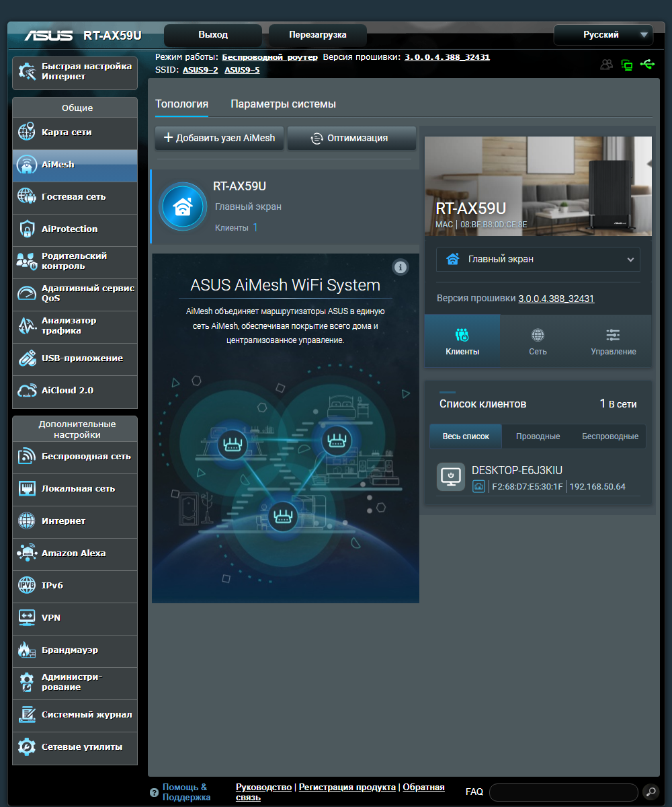Click the AiProtection shield icon
Viewport: 672px width, 807px height.
click(x=27, y=229)
